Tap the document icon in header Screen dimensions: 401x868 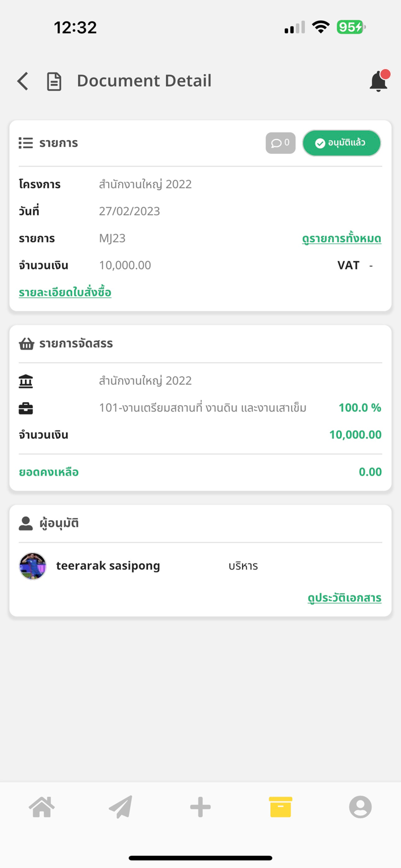point(54,82)
